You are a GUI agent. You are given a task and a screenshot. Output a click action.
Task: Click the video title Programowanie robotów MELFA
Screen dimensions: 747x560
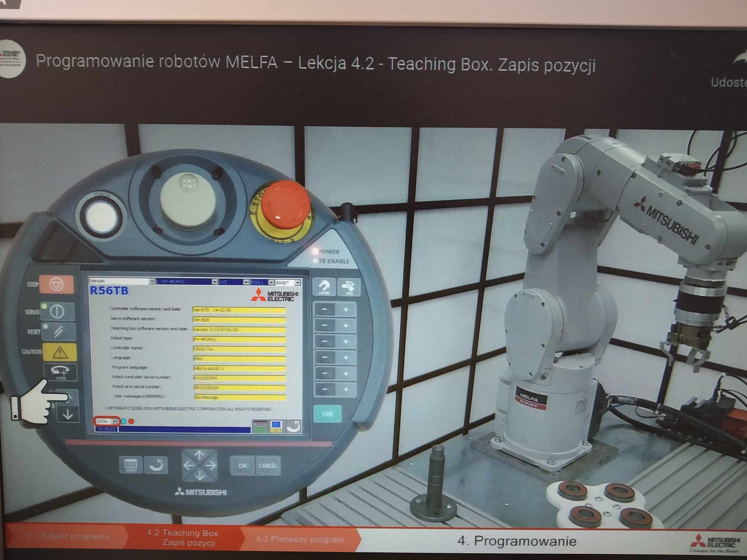pyautogui.click(x=316, y=63)
